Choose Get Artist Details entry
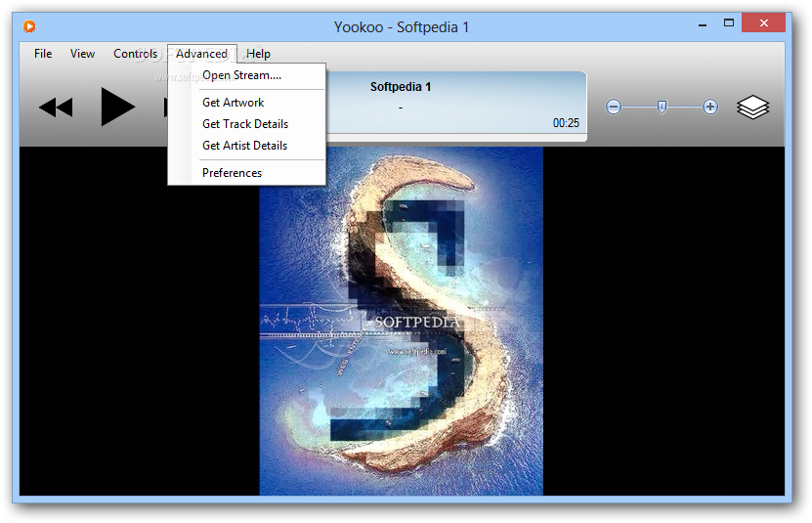Screen dimensions: 812x523 (x=247, y=146)
